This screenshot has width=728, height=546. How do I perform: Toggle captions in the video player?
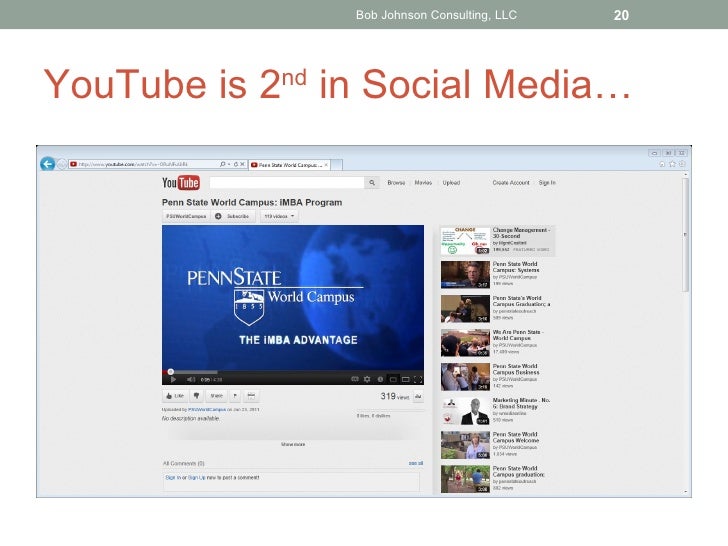[x=355, y=379]
